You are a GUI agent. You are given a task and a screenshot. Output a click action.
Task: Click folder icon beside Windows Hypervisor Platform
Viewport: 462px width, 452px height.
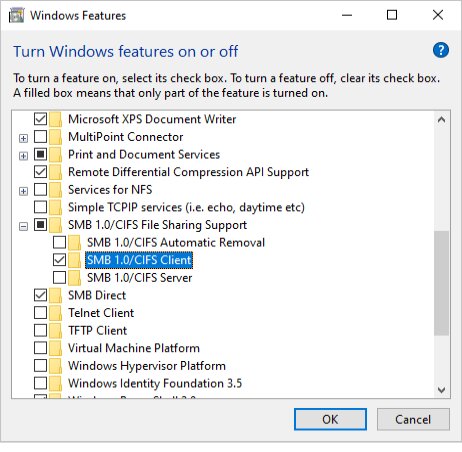click(x=56, y=366)
